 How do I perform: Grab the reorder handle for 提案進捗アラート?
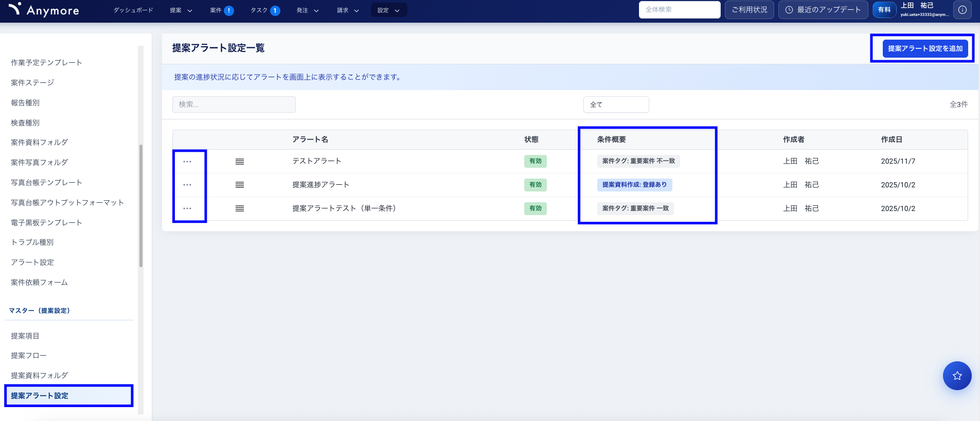240,185
